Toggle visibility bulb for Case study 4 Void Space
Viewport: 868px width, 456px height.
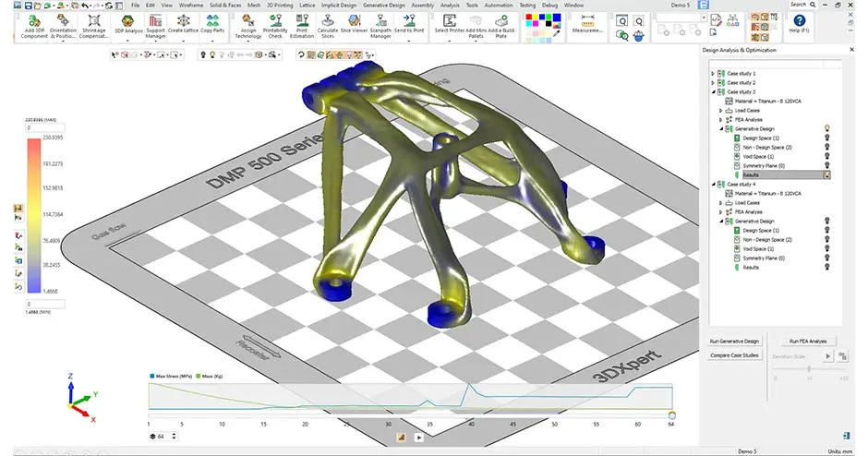(x=827, y=248)
